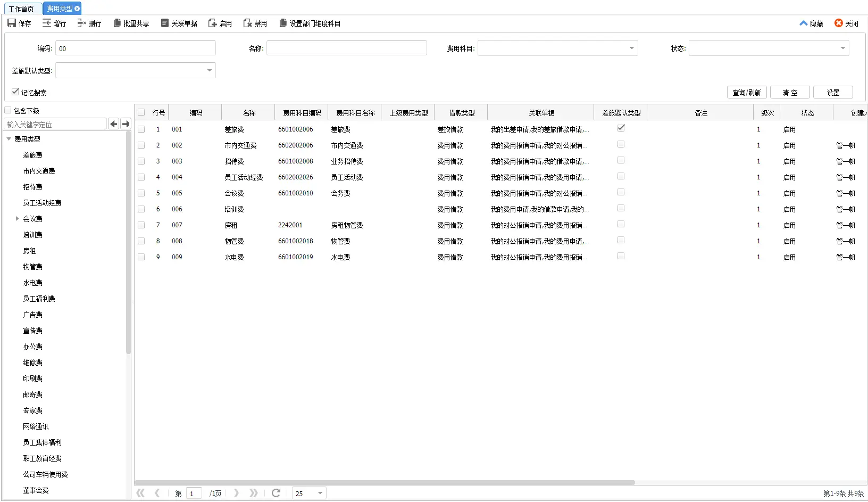Click the 保存 save icon in toolbar
The height and width of the screenshot is (502, 868).
[x=12, y=23]
